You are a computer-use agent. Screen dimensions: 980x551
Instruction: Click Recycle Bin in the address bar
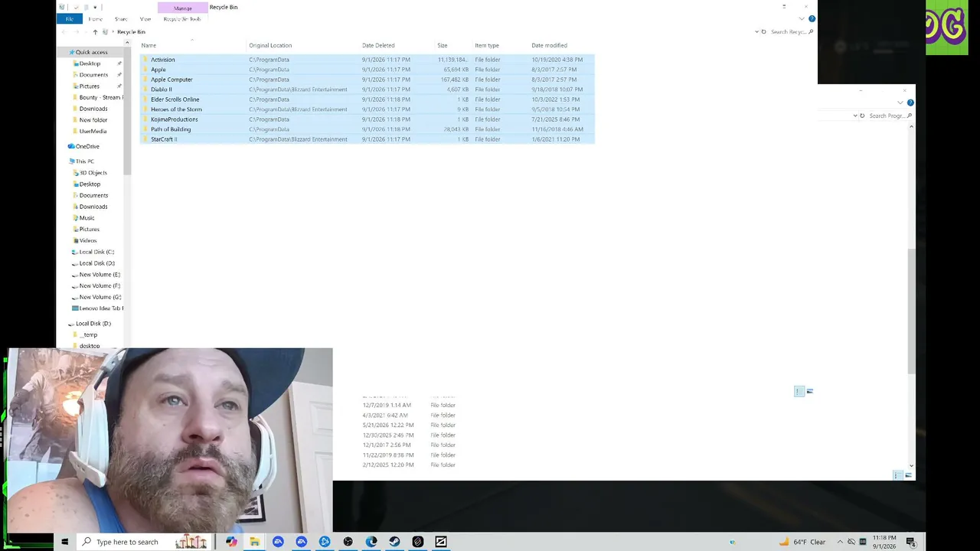pos(131,32)
